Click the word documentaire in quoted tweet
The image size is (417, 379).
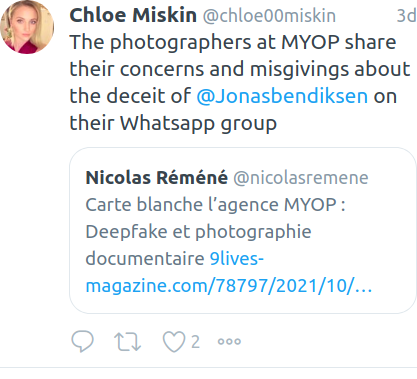145,259
